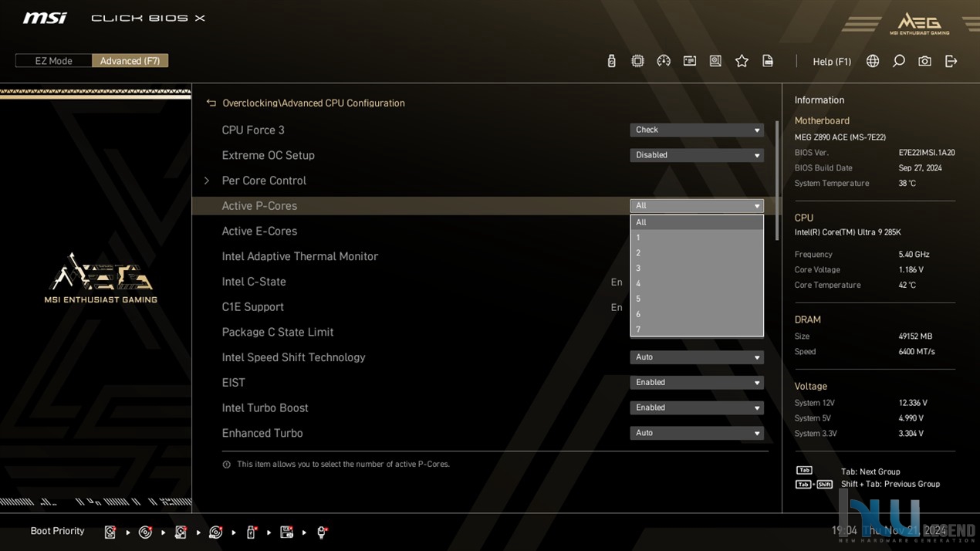
Task: Select the C1E Support setting label
Action: (253, 307)
